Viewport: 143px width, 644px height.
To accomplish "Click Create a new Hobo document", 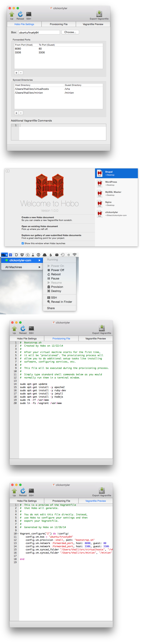I will pyautogui.click(x=58, y=219).
